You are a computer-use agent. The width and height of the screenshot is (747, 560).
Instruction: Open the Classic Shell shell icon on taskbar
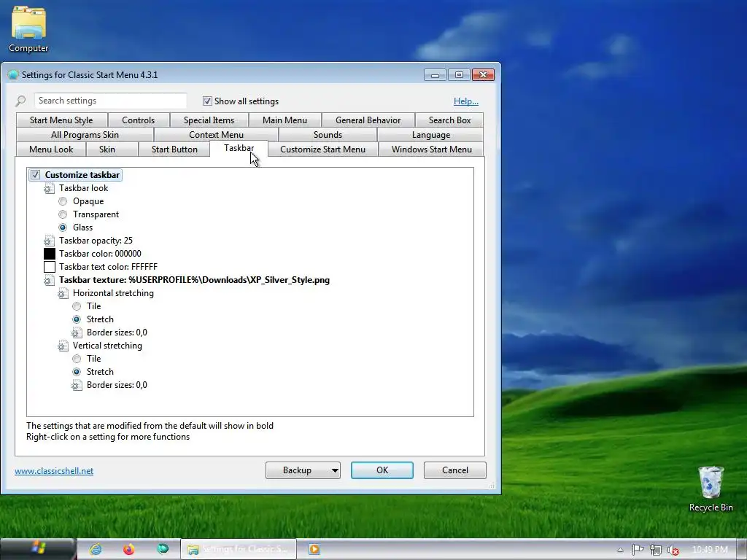163,549
